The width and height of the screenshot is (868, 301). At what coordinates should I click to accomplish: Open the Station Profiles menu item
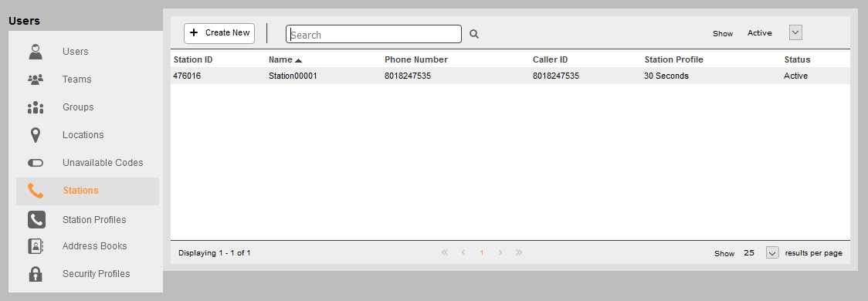(x=94, y=220)
